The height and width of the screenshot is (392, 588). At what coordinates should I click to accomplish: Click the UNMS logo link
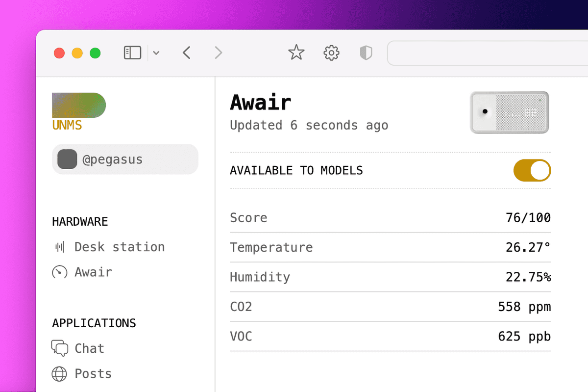(78, 111)
